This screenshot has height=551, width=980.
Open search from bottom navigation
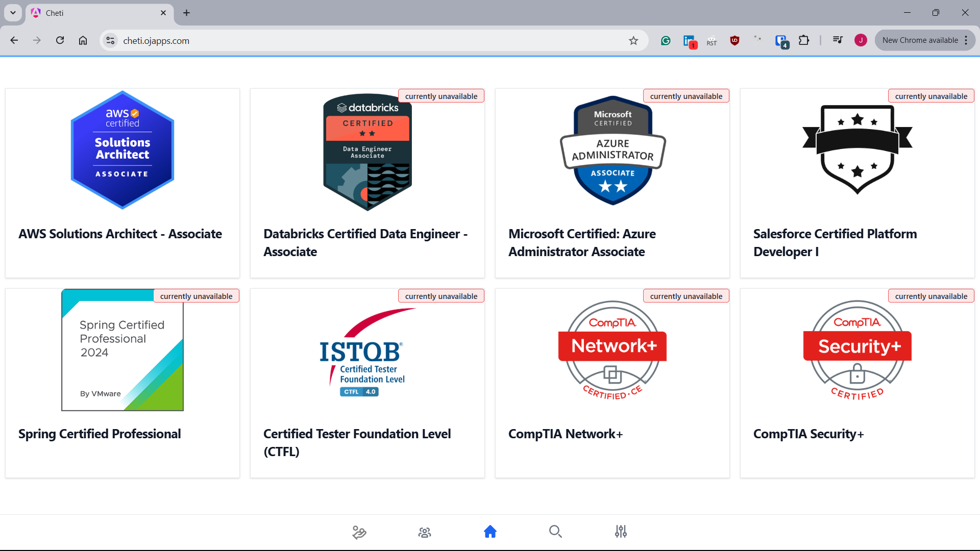pos(555,532)
